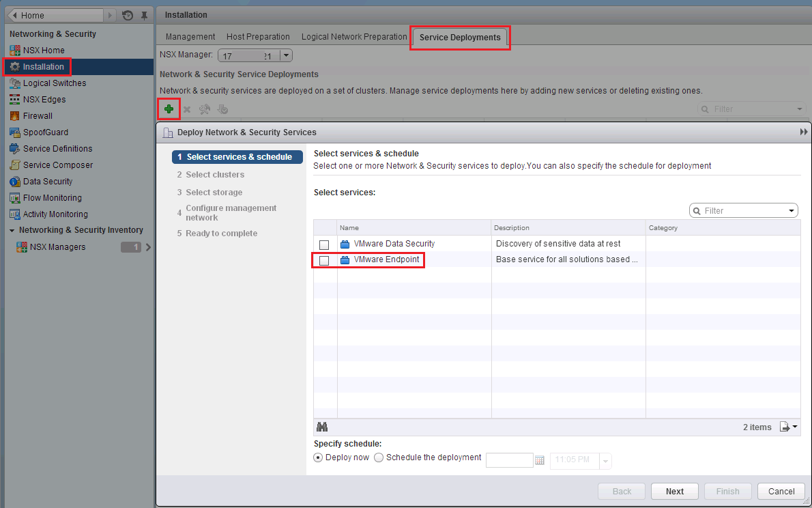
Task: Click the NSX Managers icon
Action: coord(21,246)
